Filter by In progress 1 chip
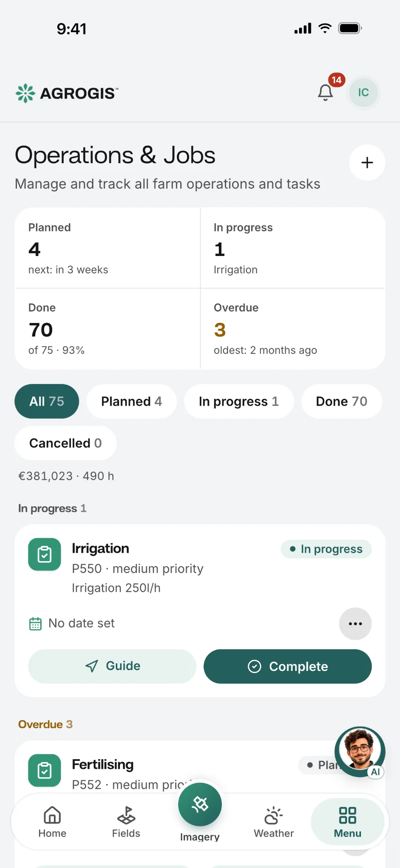Screen dimensions: 400x868 (x=239, y=401)
